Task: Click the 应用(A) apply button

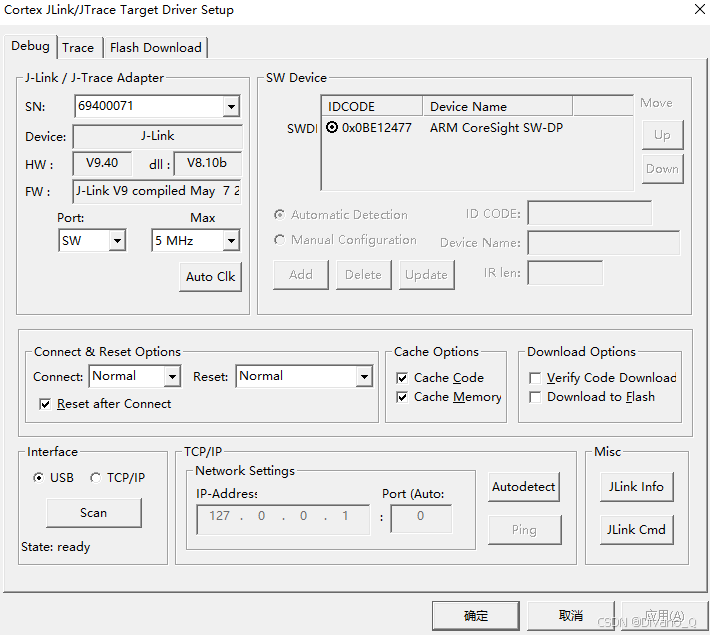Action: (665, 616)
